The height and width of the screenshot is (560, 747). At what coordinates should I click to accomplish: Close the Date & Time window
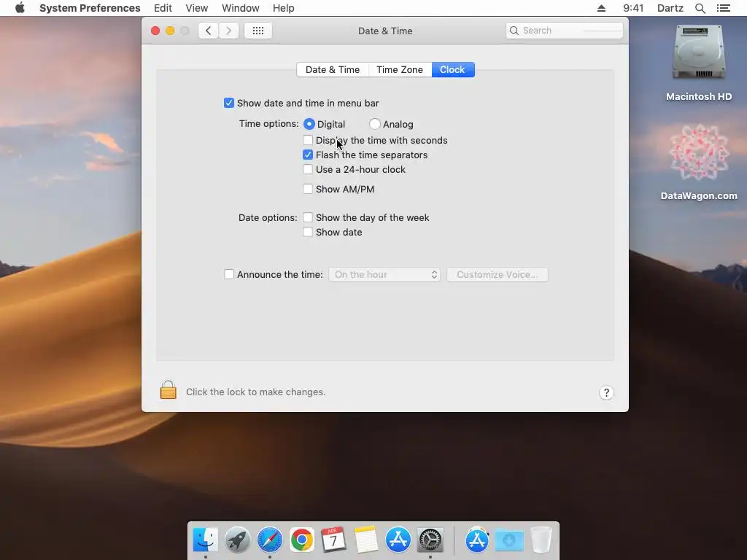click(155, 31)
